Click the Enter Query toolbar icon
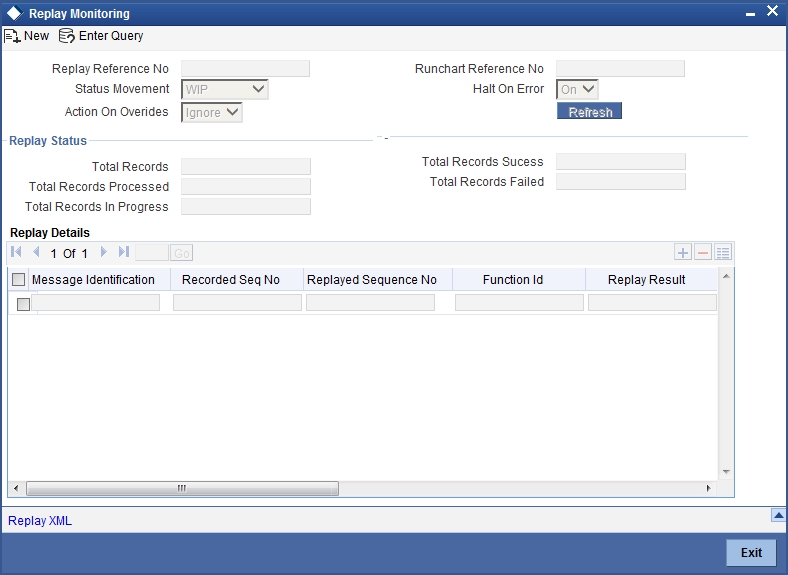 click(66, 36)
